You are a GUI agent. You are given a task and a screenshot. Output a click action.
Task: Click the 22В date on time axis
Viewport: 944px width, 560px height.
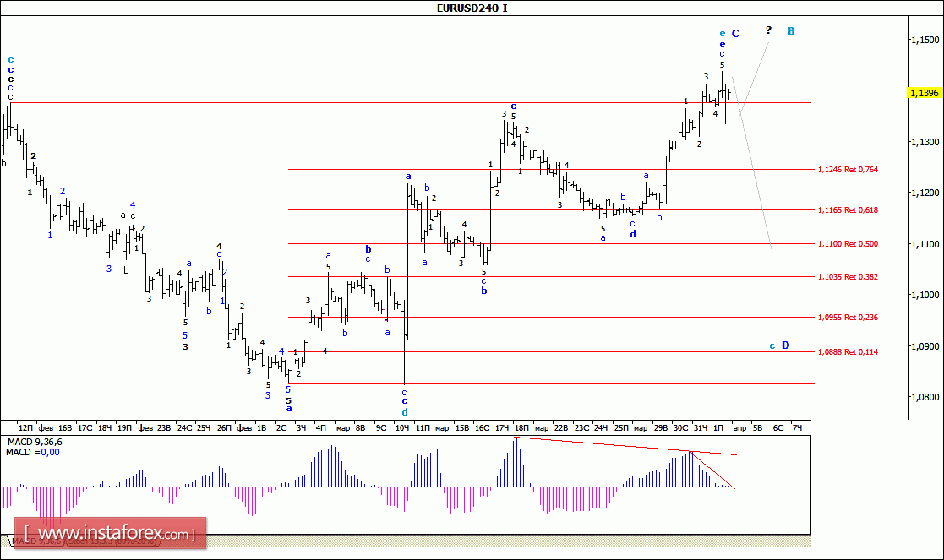tap(560, 427)
